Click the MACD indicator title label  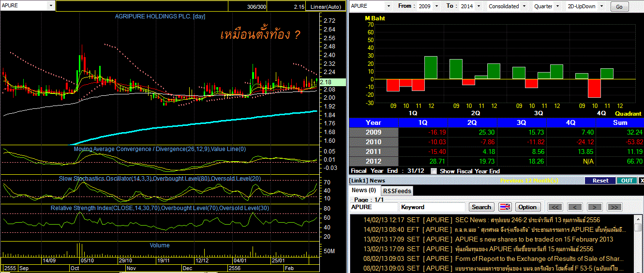160,149
